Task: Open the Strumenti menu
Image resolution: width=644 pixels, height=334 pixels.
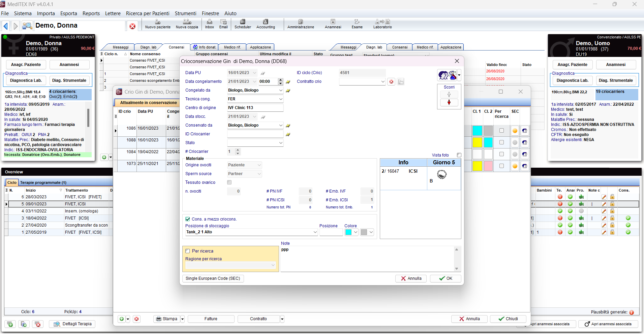Action: click(x=185, y=13)
